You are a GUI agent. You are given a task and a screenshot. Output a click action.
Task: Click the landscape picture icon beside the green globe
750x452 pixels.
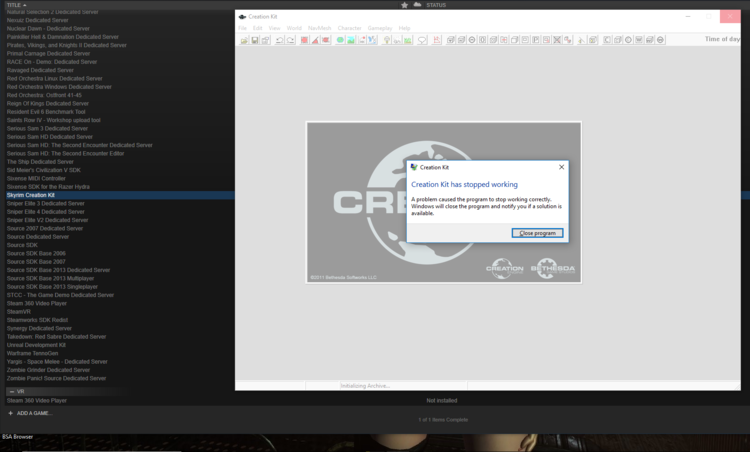[351, 40]
